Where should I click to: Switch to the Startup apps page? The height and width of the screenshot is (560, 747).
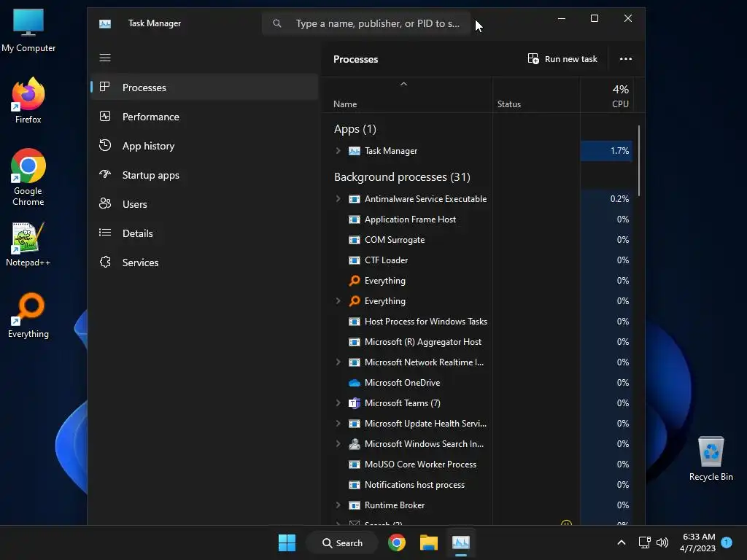[x=204, y=175]
